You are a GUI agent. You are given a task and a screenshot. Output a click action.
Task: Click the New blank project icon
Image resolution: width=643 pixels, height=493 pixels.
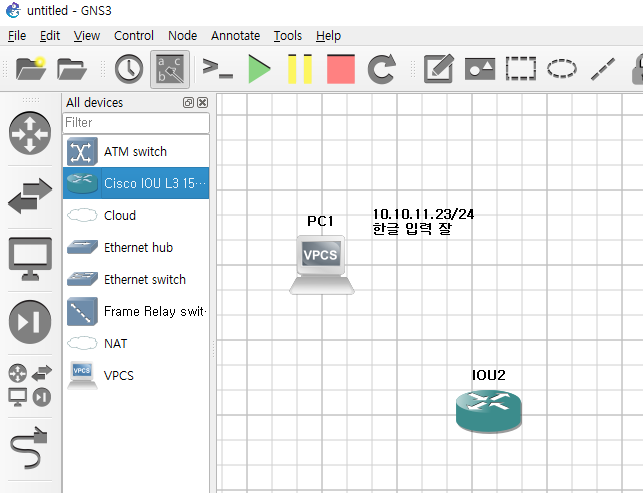(x=31, y=68)
